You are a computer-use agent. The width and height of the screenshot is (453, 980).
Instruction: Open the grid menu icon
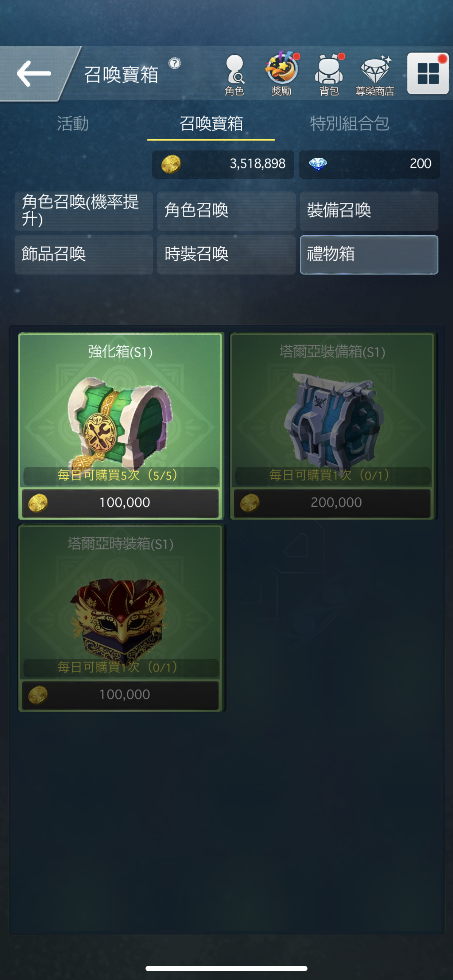coord(428,73)
